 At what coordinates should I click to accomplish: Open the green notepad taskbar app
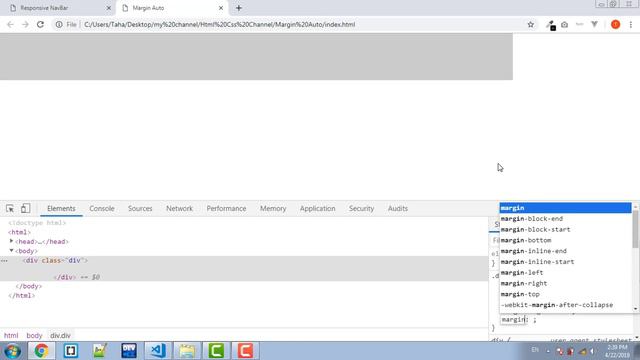100,351
